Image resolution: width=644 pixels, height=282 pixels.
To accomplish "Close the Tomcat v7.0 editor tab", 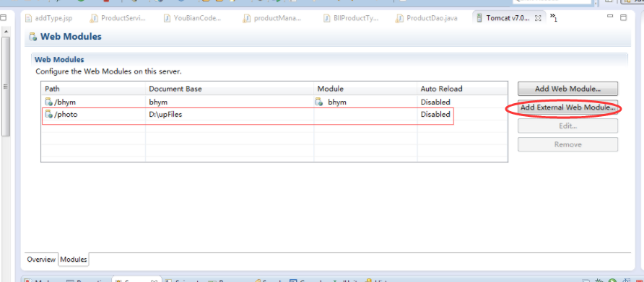I will click(x=538, y=19).
